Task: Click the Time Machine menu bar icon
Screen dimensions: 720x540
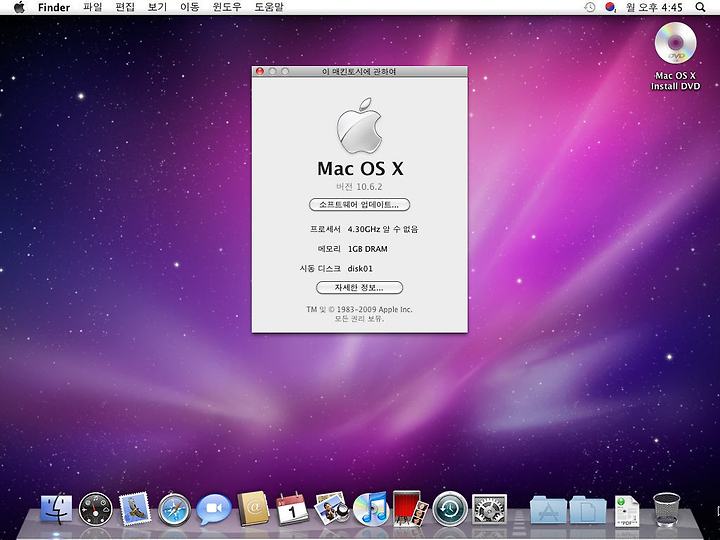Action: coord(590,7)
